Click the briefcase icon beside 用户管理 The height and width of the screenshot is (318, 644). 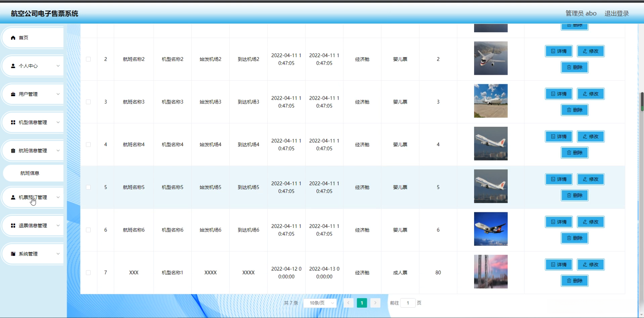point(13,94)
